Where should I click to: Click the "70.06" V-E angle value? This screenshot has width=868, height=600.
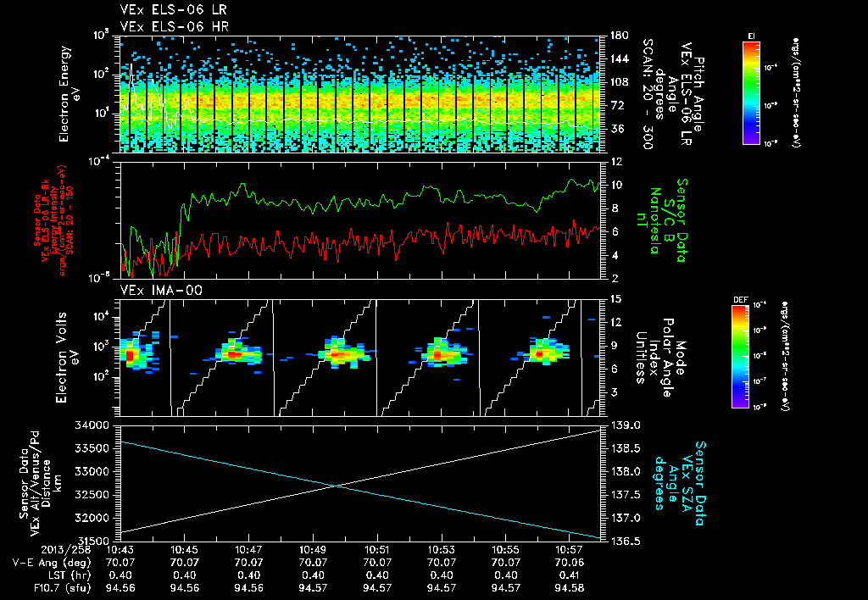click(x=570, y=563)
